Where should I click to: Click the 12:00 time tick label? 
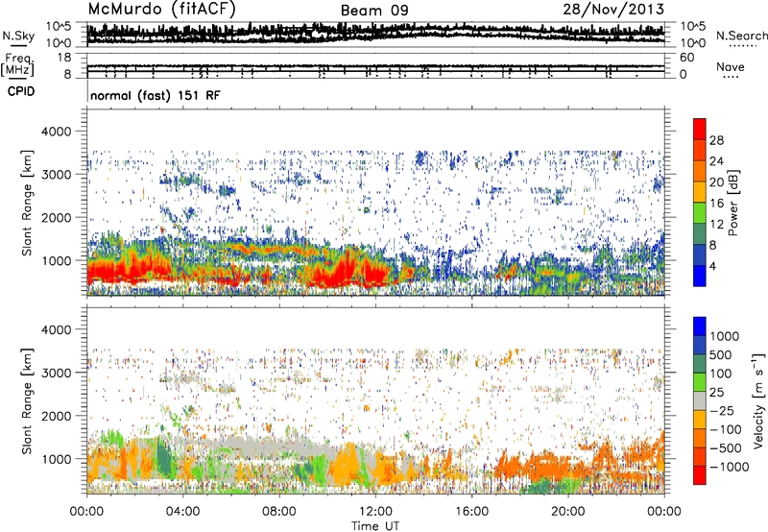coord(375,512)
